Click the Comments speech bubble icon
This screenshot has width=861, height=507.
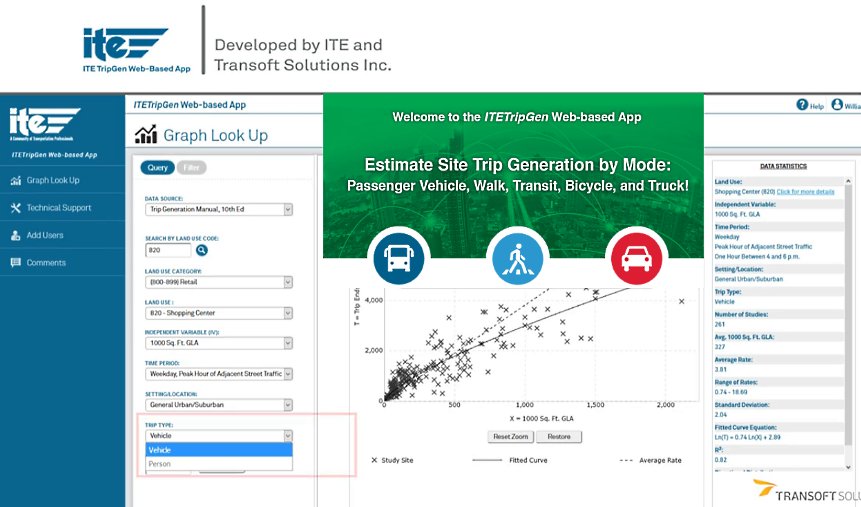click(x=15, y=263)
